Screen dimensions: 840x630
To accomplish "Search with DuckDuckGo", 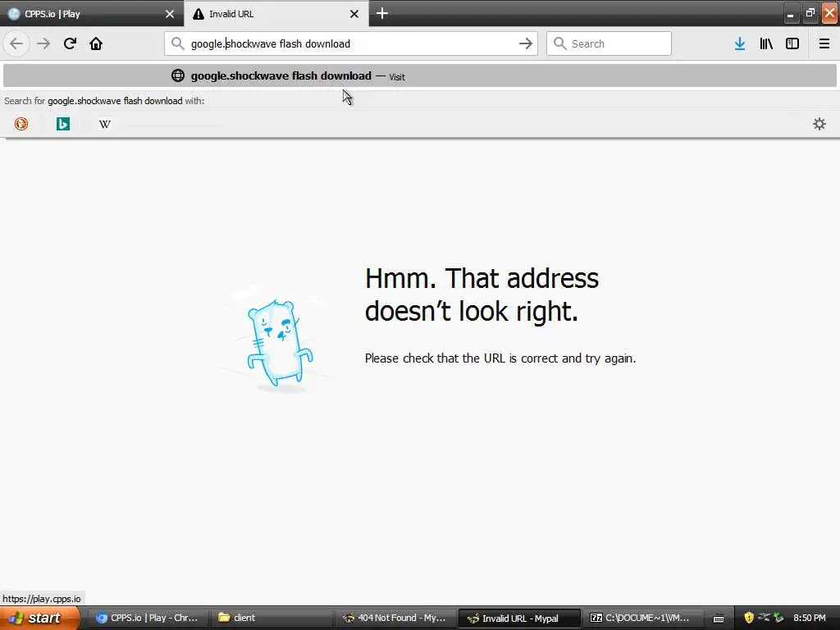I will tap(21, 125).
